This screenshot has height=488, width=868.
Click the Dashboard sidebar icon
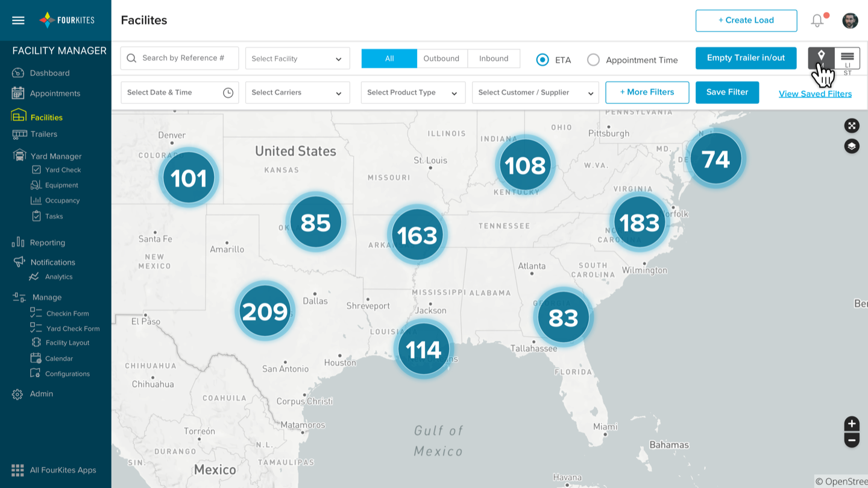tap(17, 73)
